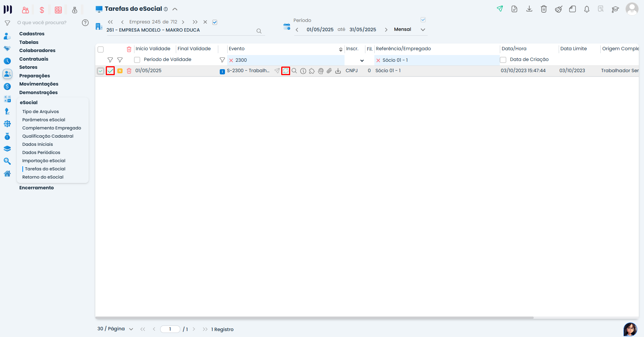The width and height of the screenshot is (644, 337).
Task: Open the Inscr. filter dropdown arrow
Action: 362,61
